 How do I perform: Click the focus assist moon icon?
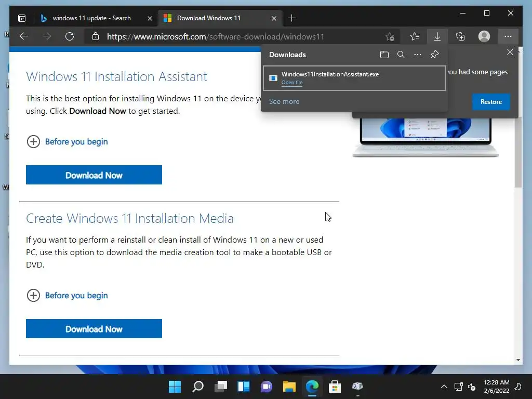click(x=518, y=387)
